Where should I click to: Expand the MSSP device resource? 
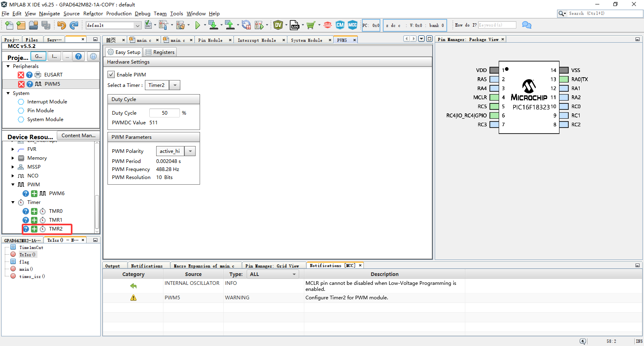[13, 167]
